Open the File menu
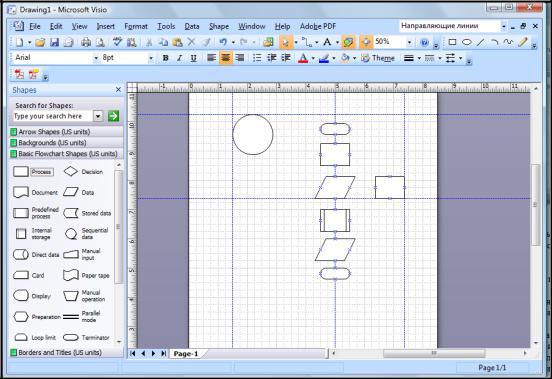The width and height of the screenshot is (552, 379). click(x=34, y=26)
